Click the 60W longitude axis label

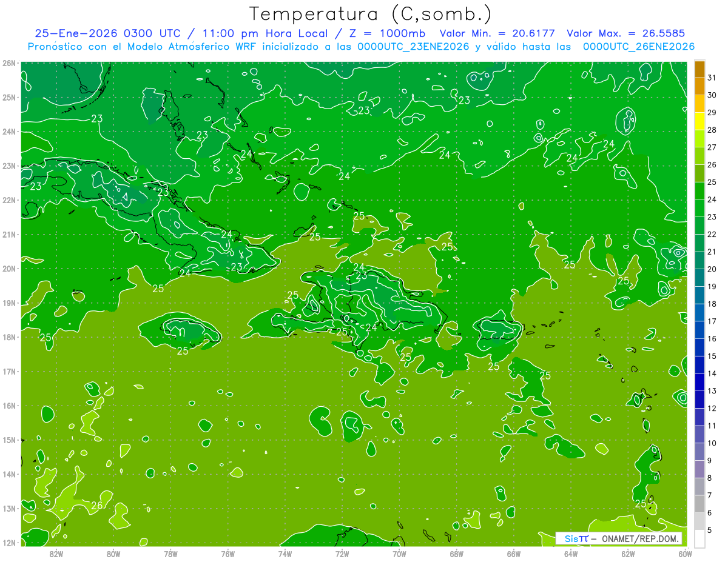click(685, 554)
